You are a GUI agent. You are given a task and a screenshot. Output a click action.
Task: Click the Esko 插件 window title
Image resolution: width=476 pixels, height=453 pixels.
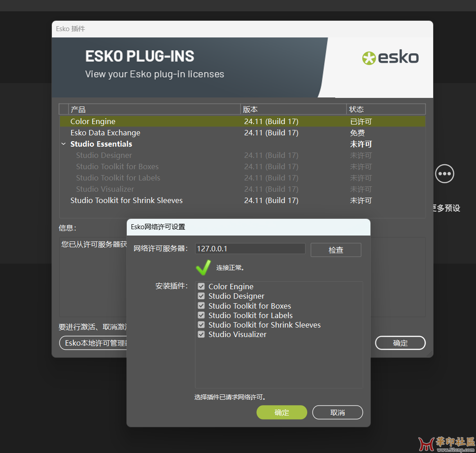(70, 29)
